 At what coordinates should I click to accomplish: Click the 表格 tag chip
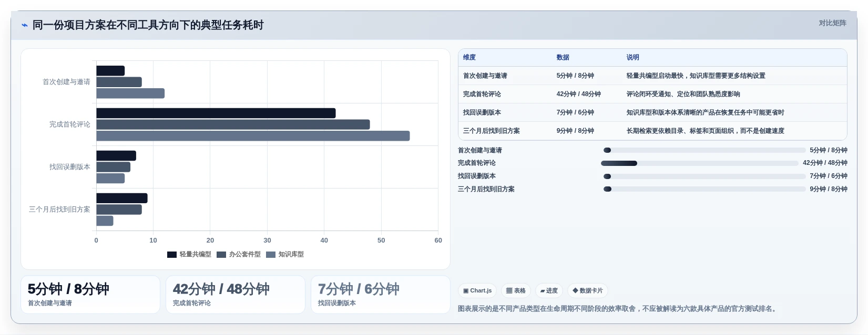click(x=516, y=290)
